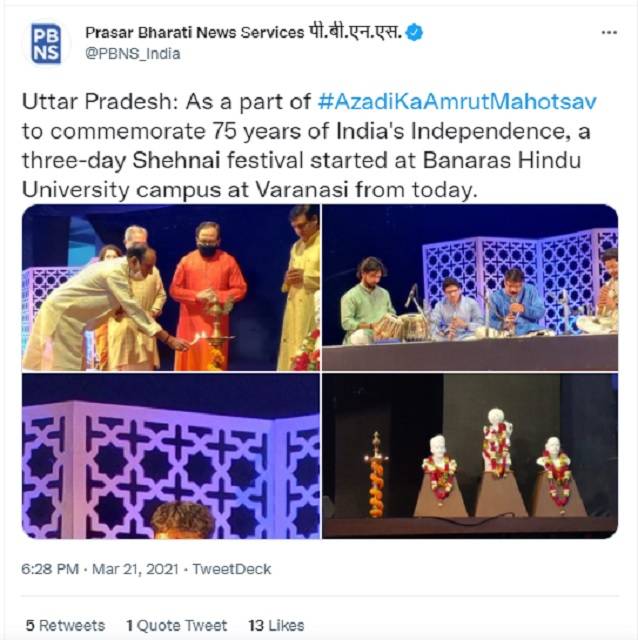Click the 6:28 PM timestamp
638x640 pixels.
[x=50, y=569]
